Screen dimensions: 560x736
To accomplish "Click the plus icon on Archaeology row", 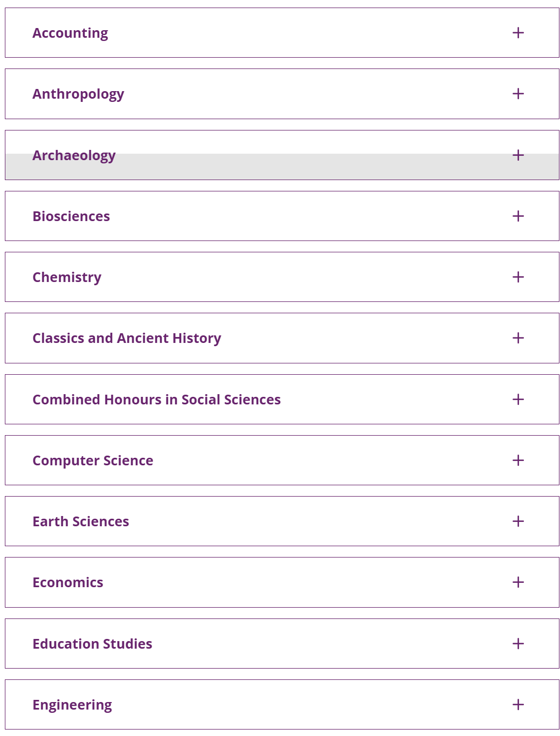I will [518, 155].
